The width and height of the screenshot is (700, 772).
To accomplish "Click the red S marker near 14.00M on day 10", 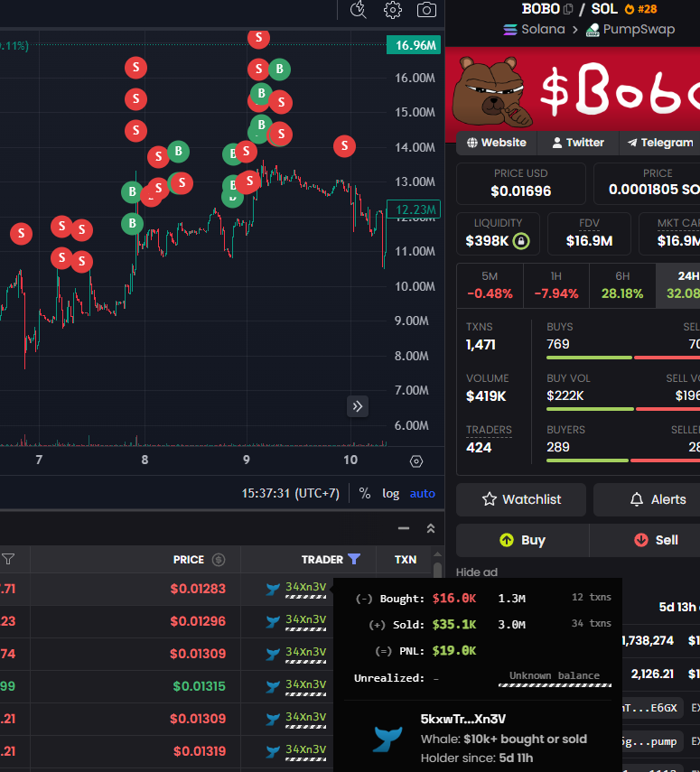I will pos(344,146).
